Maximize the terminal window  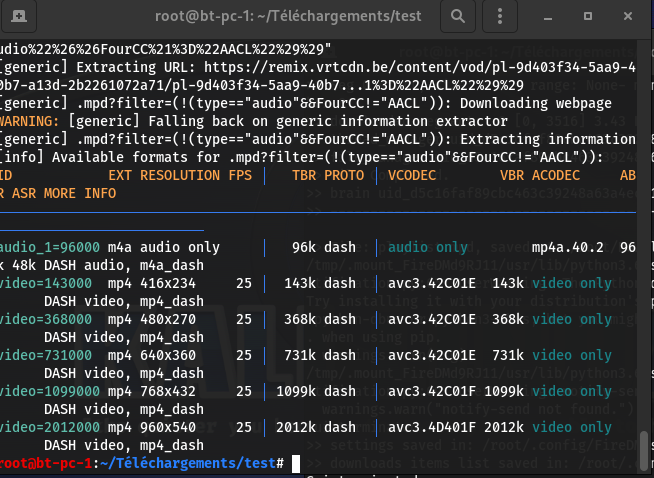[588, 16]
